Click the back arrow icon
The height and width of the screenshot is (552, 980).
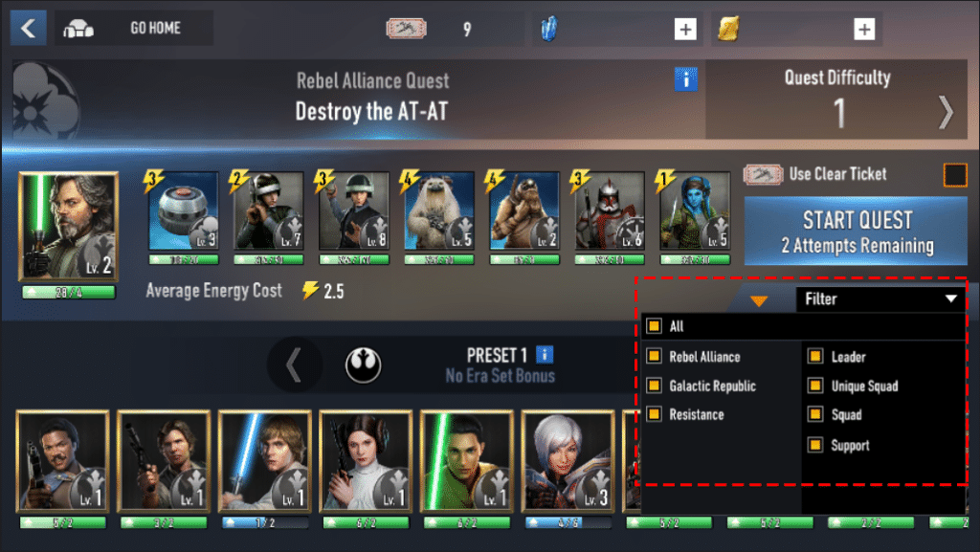[x=28, y=28]
